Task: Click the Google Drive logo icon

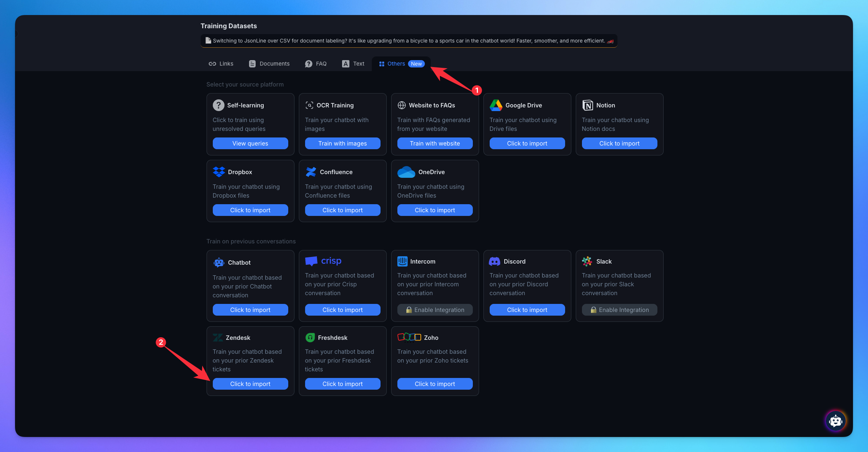Action: click(496, 105)
